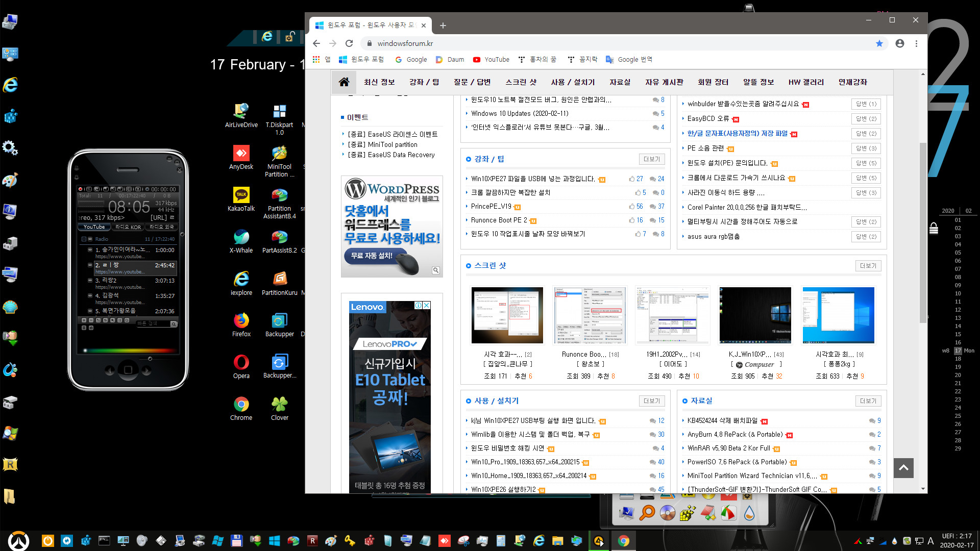
Task: Click the 빠른 검색 search field in player
Action: (153, 323)
